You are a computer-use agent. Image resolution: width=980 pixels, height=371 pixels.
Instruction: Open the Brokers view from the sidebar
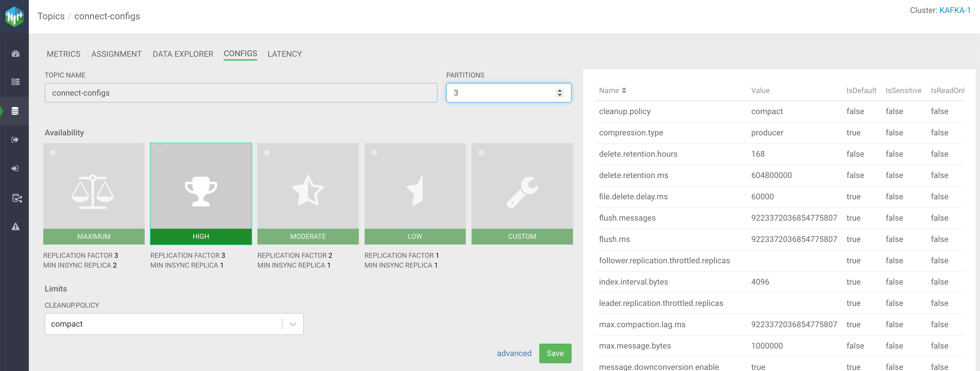tap(15, 81)
